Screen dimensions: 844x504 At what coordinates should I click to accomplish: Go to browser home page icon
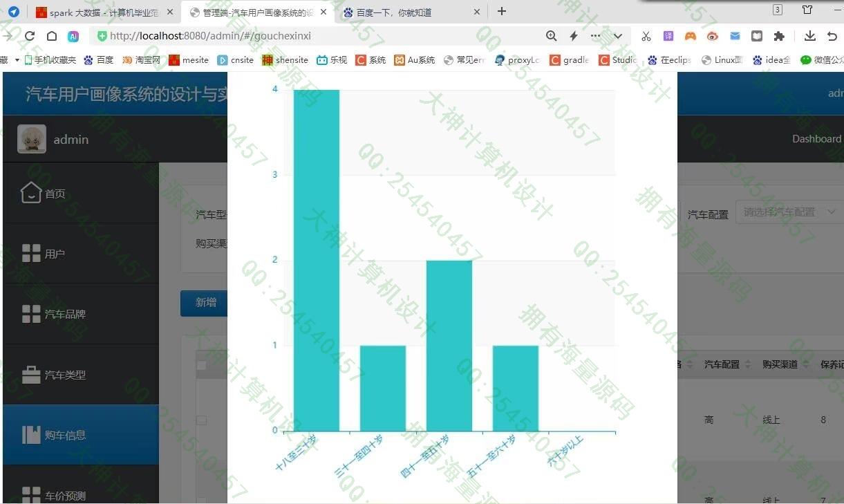tap(52, 36)
